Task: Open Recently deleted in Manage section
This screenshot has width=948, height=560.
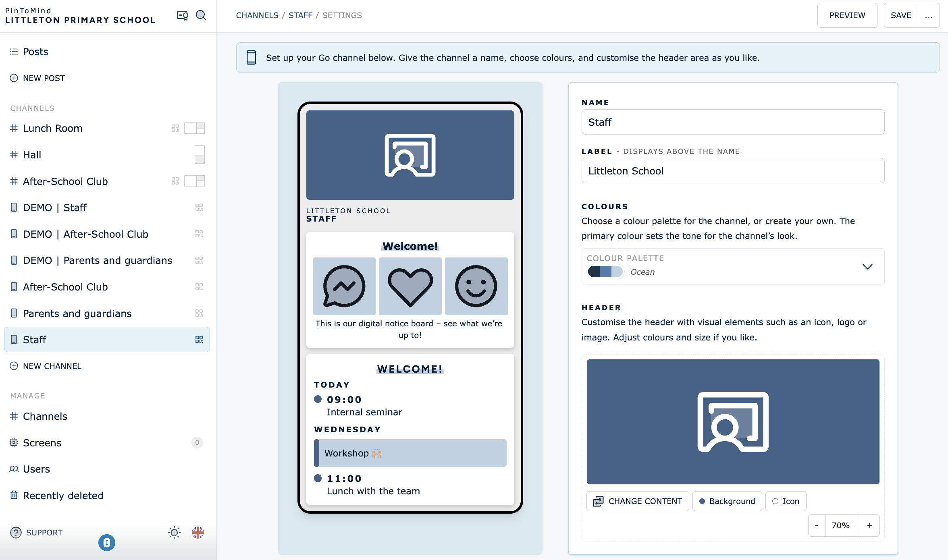Action: [63, 496]
